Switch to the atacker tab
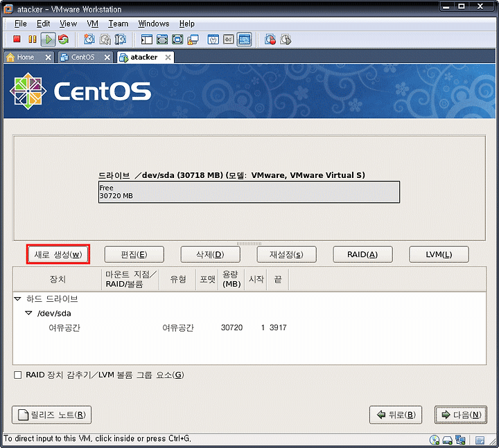 point(144,57)
